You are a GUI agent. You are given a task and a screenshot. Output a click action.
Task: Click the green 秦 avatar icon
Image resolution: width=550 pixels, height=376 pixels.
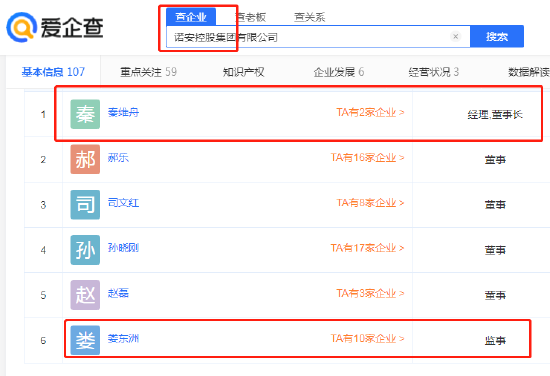[85, 114]
